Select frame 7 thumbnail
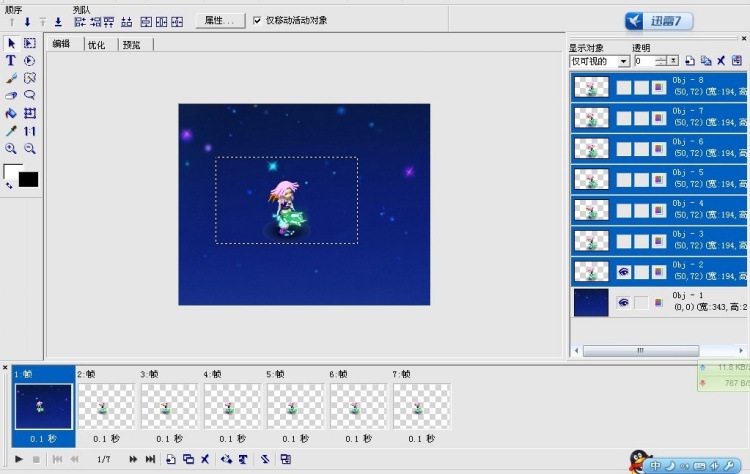This screenshot has height=474, width=750. 421,407
